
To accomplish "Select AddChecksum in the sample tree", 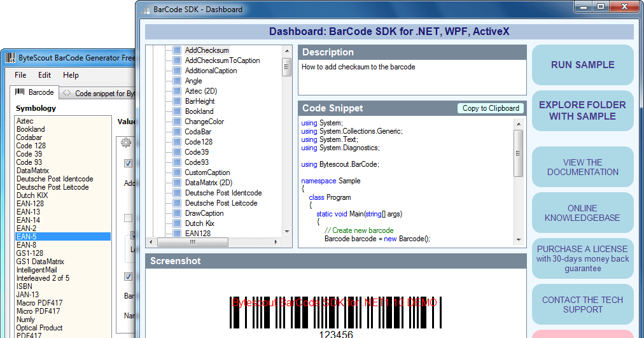I will (x=207, y=50).
